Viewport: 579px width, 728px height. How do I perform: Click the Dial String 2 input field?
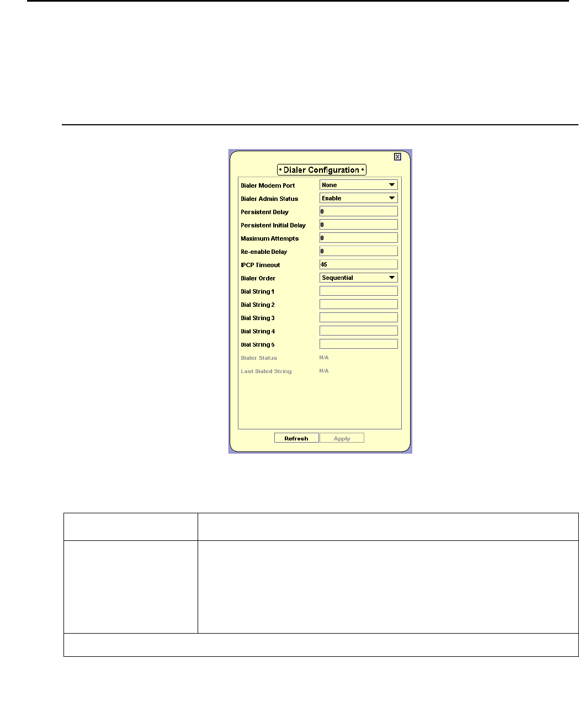tap(359, 304)
